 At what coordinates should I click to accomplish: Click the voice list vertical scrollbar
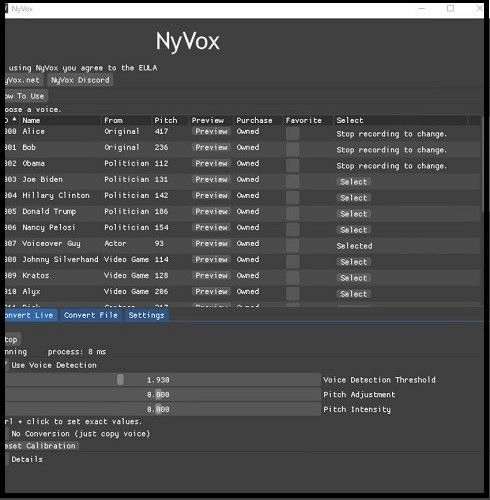482,163
